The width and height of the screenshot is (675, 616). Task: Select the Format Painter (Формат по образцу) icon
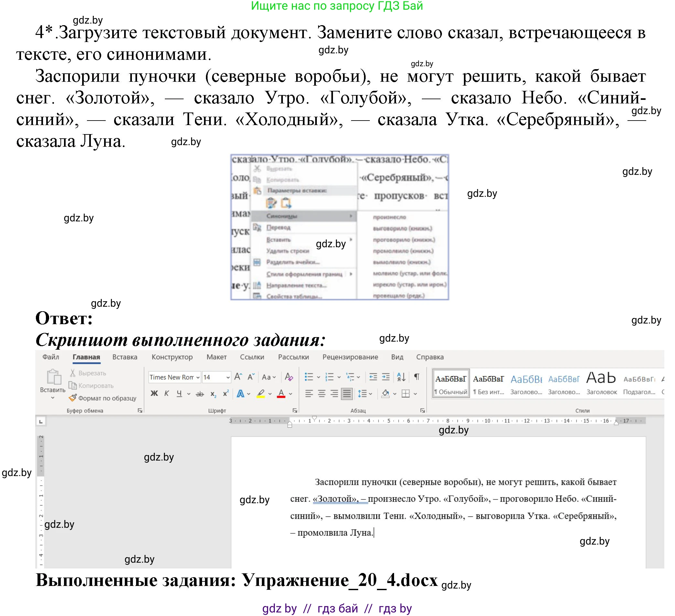73,398
